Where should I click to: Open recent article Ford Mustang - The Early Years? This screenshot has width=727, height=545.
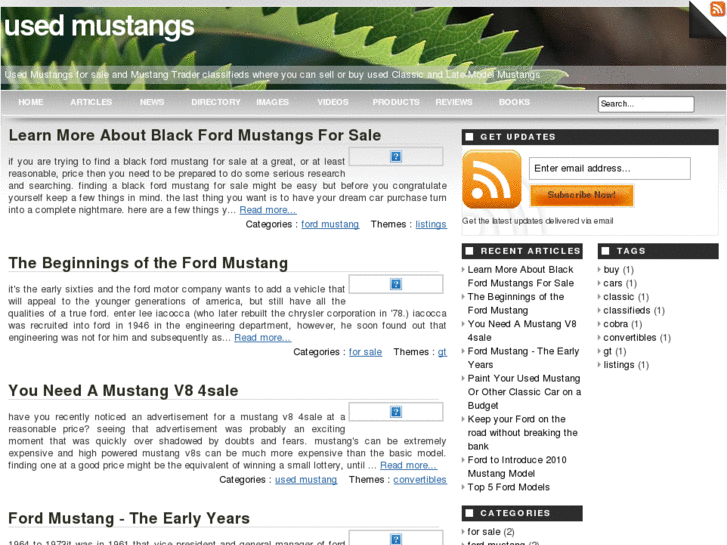[x=523, y=358]
